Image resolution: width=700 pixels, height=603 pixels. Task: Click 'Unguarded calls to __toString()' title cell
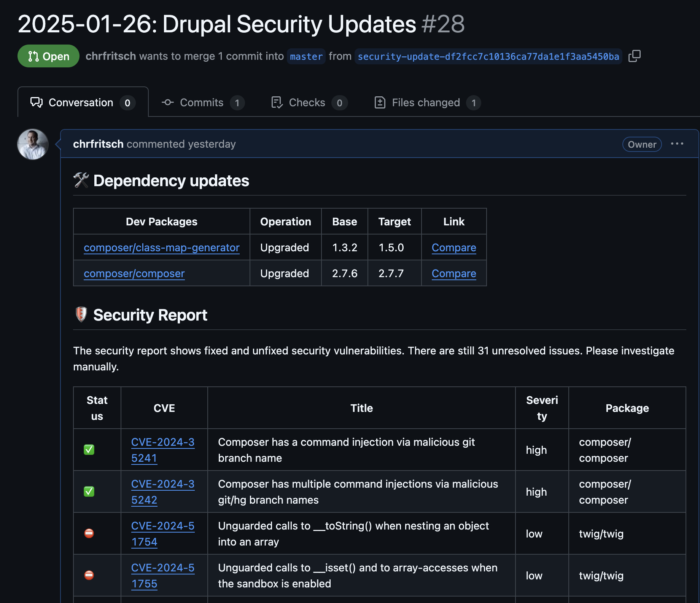[x=361, y=534]
